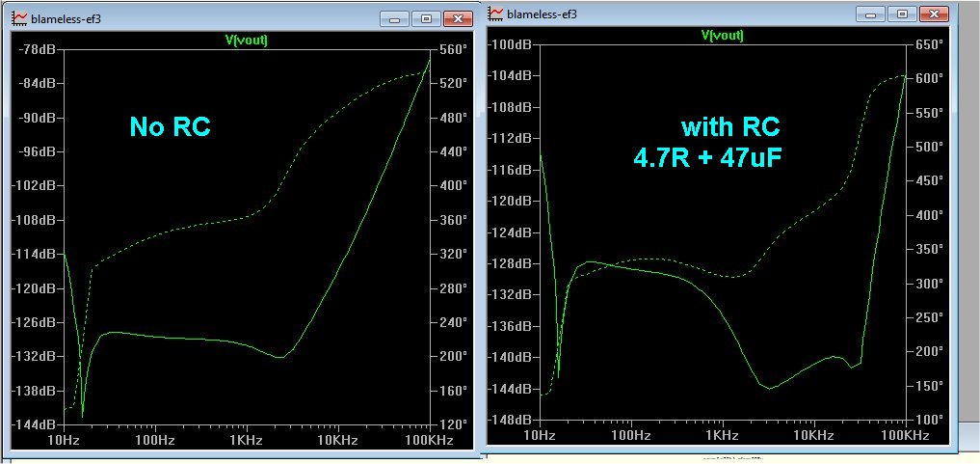
Task: Click the 250° phase label in the with RC plot
Action: [930, 317]
